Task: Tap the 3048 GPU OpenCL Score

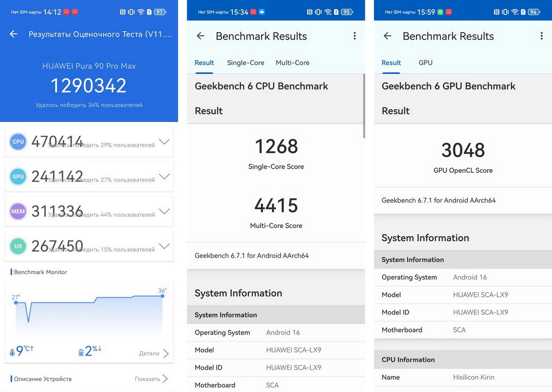Action: 463,150
